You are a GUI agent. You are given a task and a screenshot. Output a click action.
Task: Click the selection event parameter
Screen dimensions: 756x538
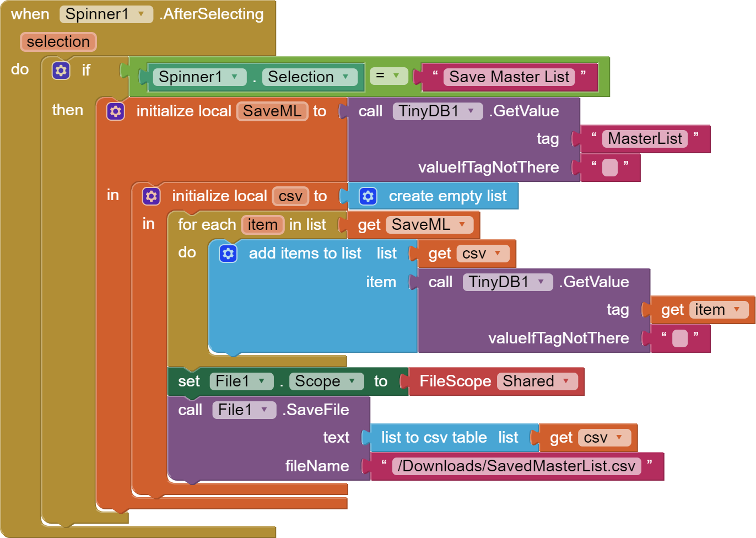(x=58, y=42)
